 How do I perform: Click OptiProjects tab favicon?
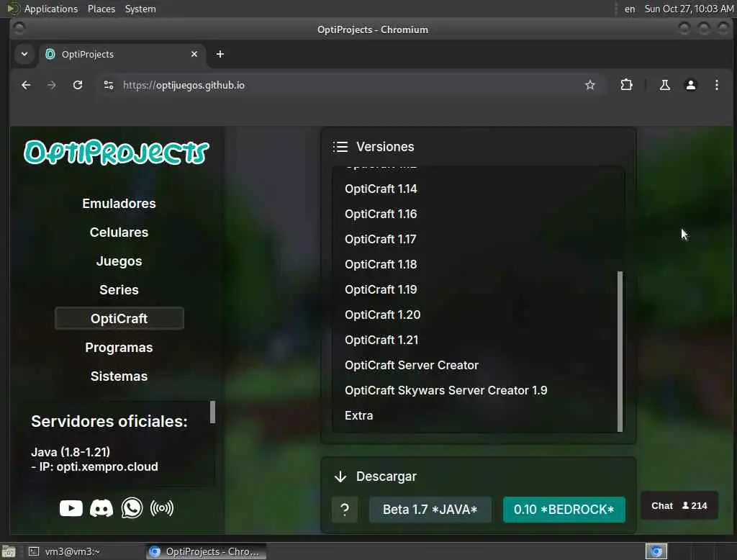[x=50, y=54]
